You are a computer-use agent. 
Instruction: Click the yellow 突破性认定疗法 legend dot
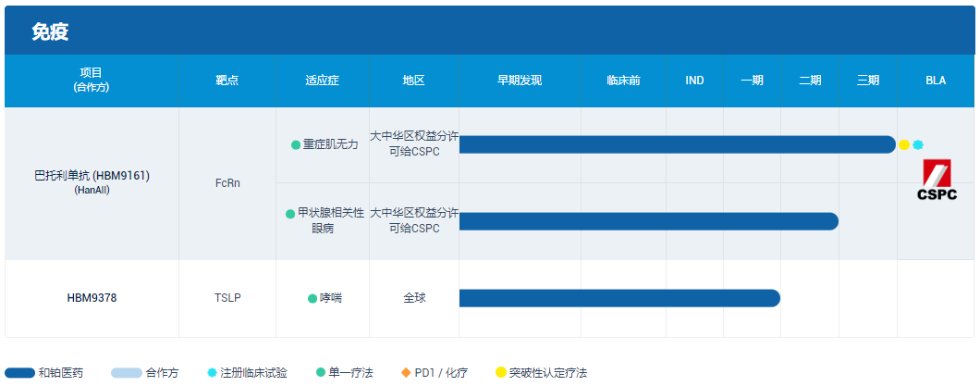(500, 373)
